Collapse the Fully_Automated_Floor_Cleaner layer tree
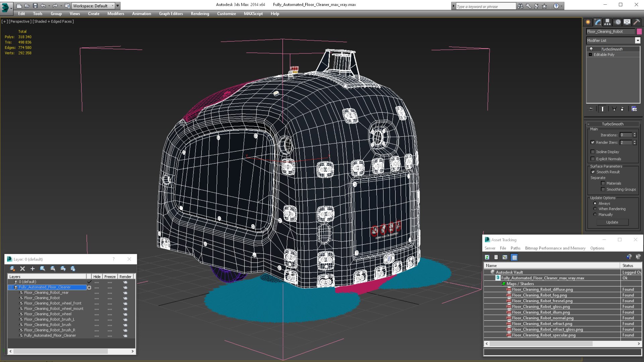Image resolution: width=644 pixels, height=362 pixels. [10, 287]
